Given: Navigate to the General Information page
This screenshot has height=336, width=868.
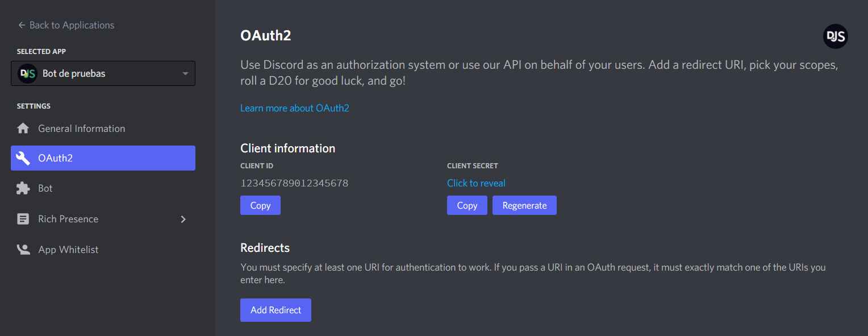Looking at the screenshot, I should click(x=81, y=128).
